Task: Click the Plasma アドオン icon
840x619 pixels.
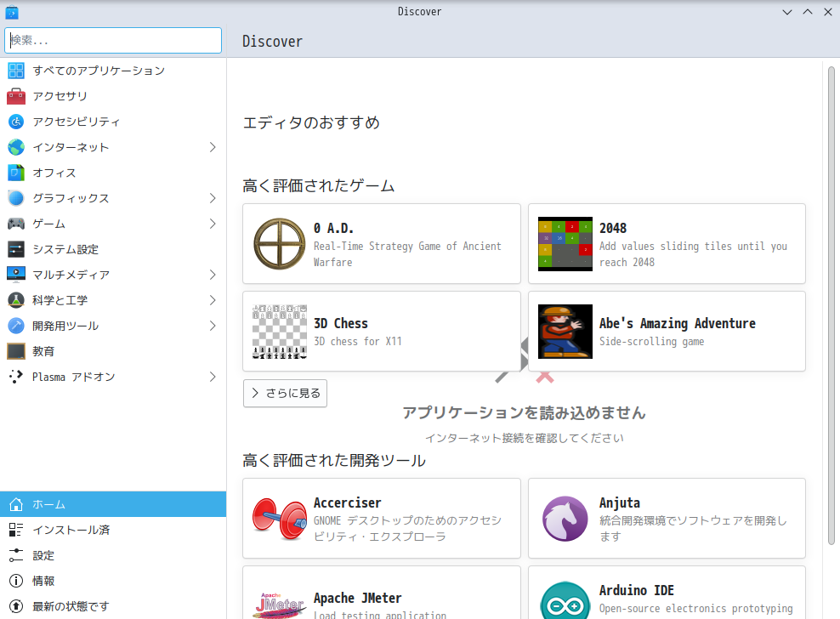Action: [16, 377]
